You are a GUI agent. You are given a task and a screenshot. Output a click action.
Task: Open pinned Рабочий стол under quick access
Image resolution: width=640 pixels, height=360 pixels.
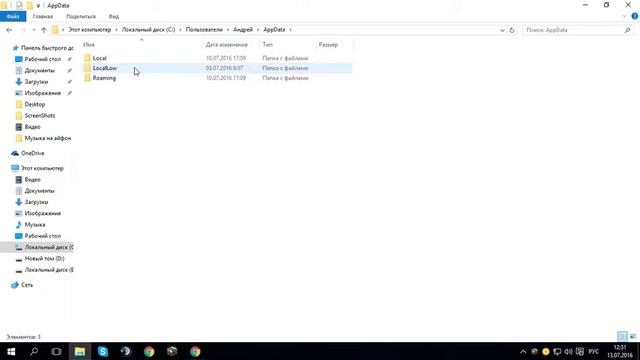click(x=42, y=59)
